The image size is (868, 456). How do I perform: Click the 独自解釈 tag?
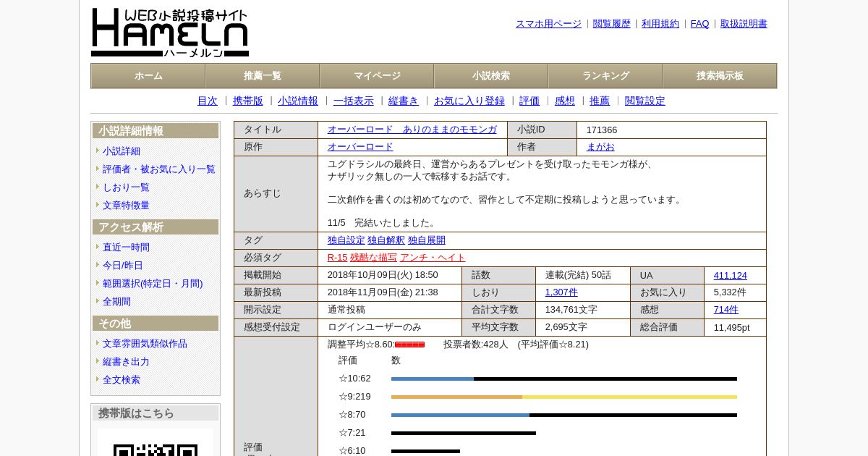(x=386, y=240)
